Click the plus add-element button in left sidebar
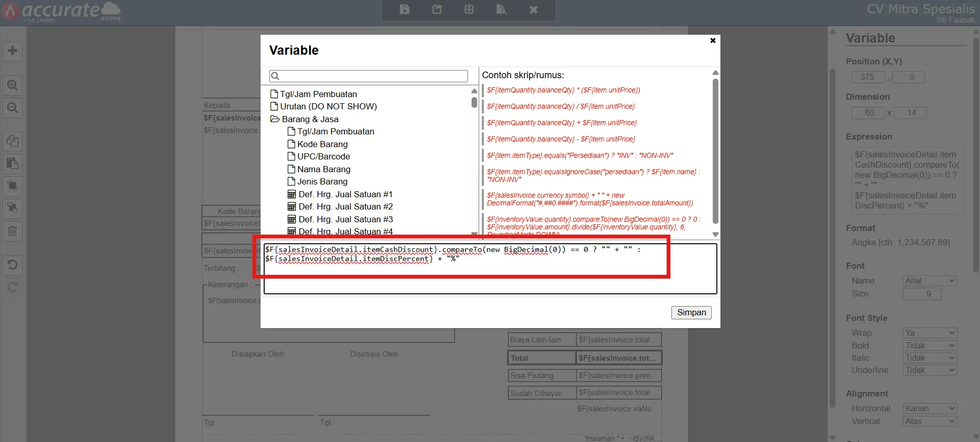Image resolution: width=980 pixels, height=442 pixels. [x=13, y=51]
